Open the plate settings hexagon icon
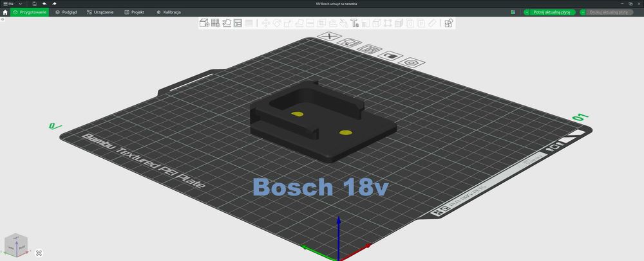644x261 pixels. coord(412,62)
